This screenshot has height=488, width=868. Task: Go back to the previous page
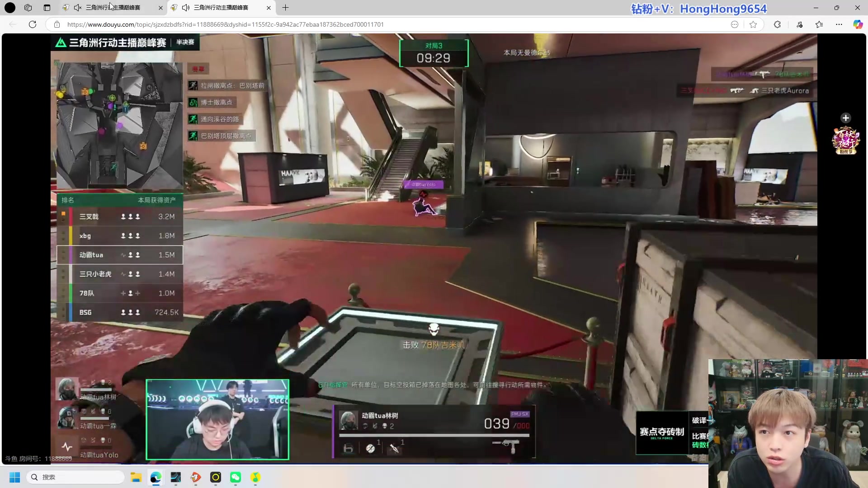click(13, 24)
